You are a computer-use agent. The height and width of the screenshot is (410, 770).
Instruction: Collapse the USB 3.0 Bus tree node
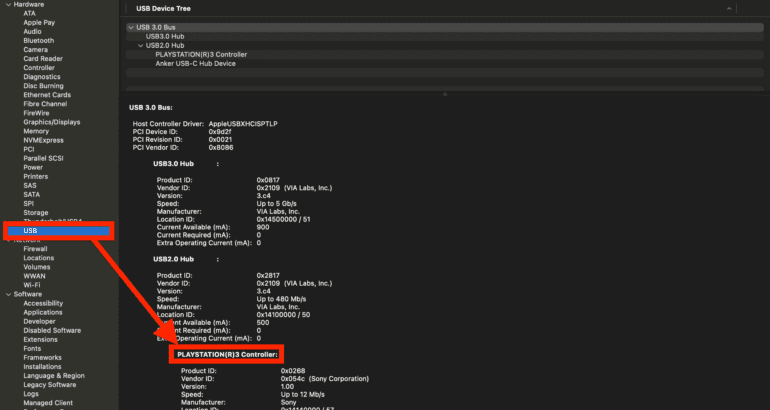[x=131, y=27]
